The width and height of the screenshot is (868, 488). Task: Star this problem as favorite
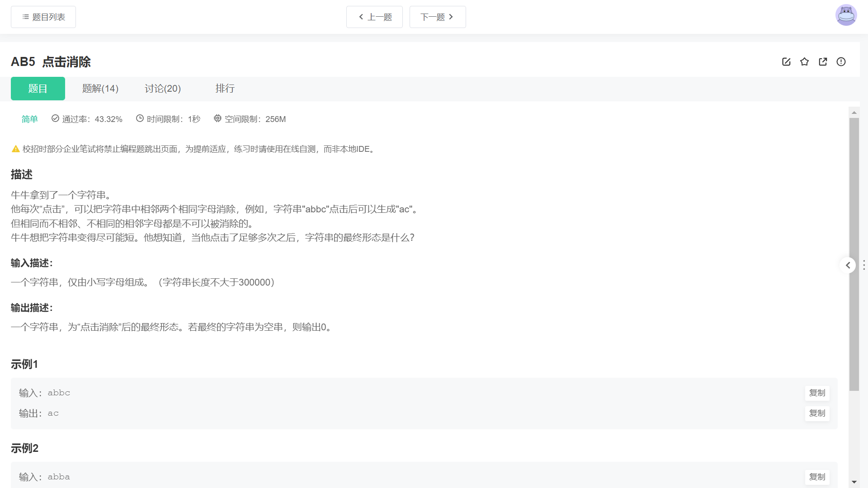tap(804, 62)
